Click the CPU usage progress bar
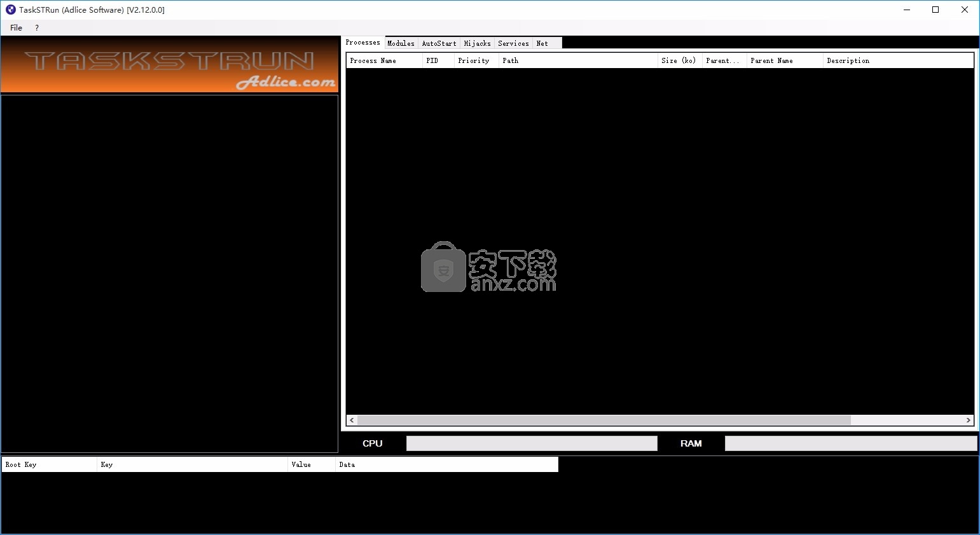Screen dimensions: 980x535 point(532,443)
